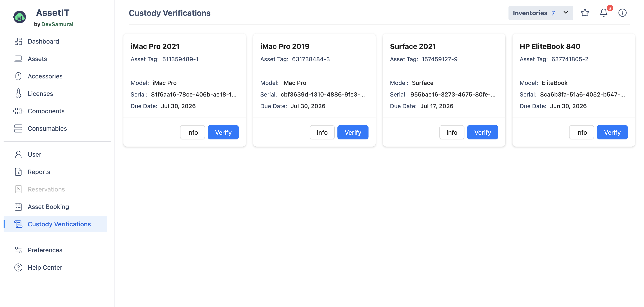Click the Accessories mouse icon
The height and width of the screenshot is (307, 644).
click(18, 76)
